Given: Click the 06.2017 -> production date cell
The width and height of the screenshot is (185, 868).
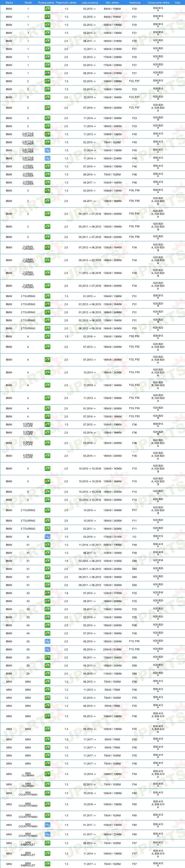Looking at the screenshot, I should [x=90, y=553].
